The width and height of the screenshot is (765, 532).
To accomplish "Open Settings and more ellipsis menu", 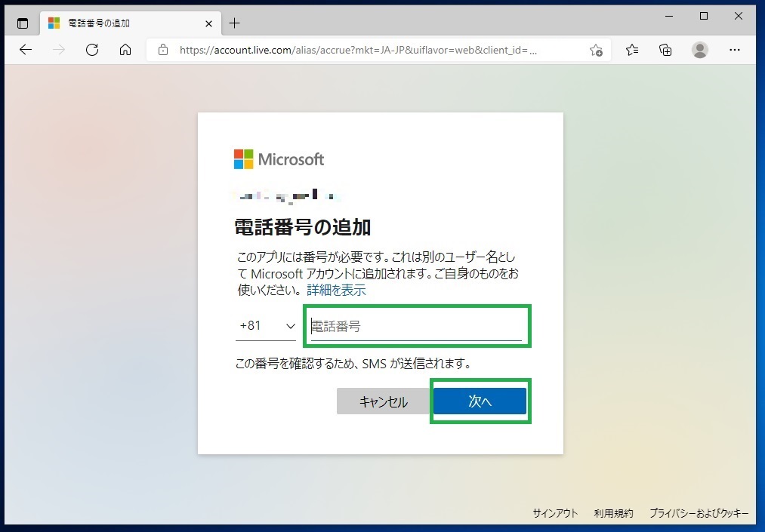I will click(x=734, y=50).
